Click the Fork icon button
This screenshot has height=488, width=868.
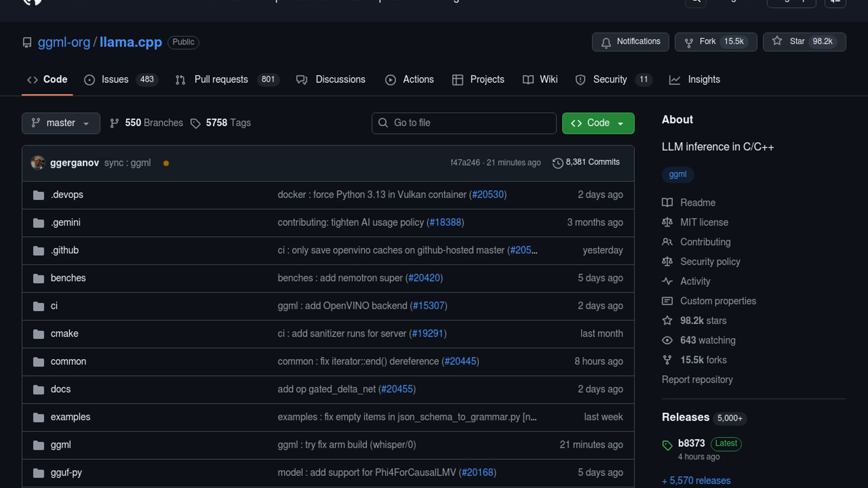point(689,42)
